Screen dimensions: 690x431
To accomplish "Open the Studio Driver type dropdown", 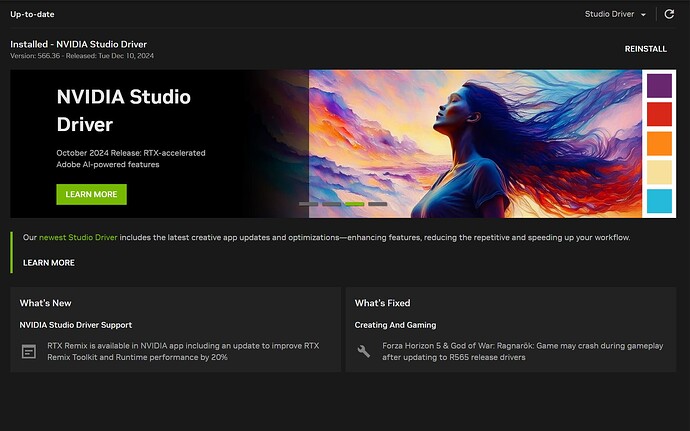I will pyautogui.click(x=615, y=14).
